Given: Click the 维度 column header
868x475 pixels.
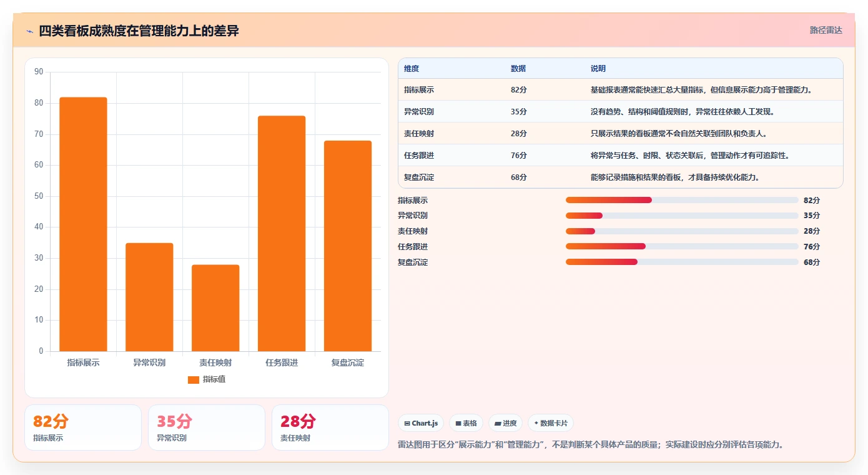Looking at the screenshot, I should [x=412, y=69].
